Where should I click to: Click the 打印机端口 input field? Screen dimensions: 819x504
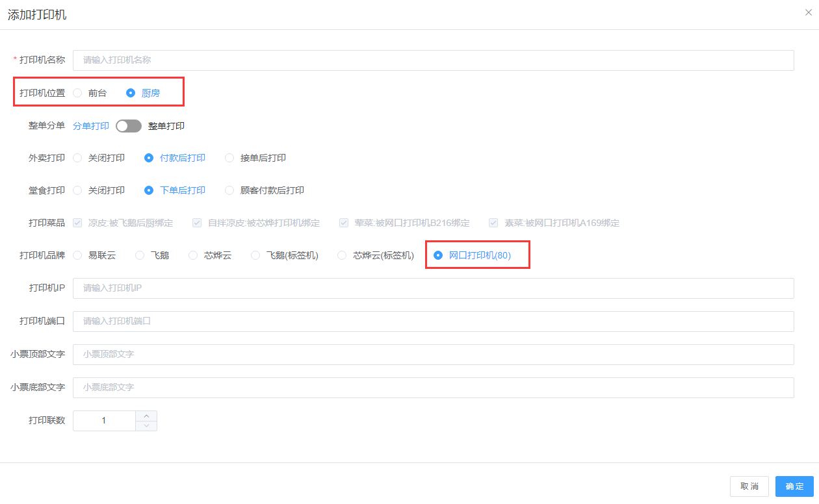434,321
